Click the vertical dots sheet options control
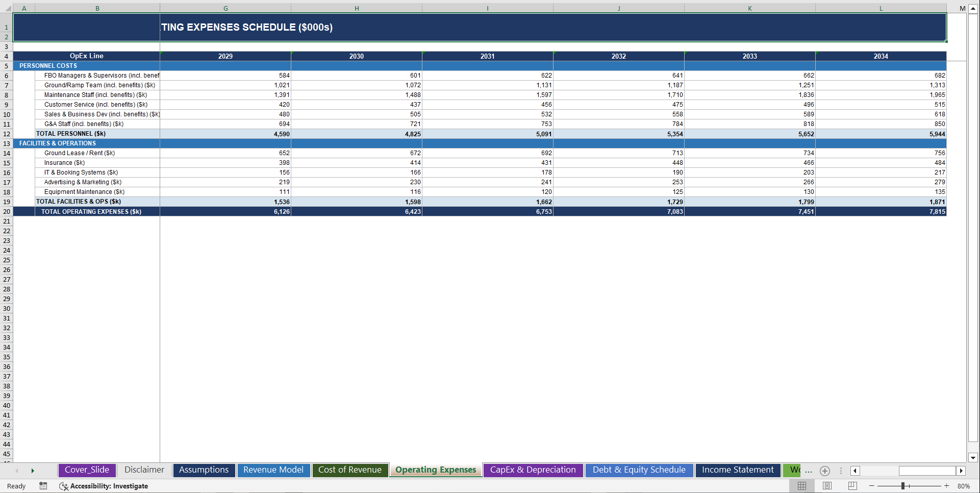Screen dimensions: 980x493 point(841,471)
